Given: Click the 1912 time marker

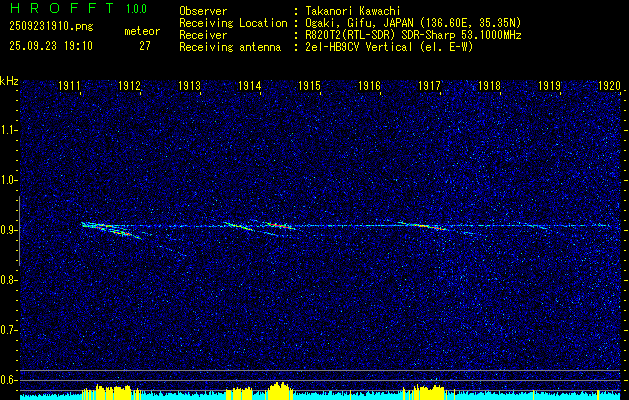Looking at the screenshot, I should coord(130,86).
